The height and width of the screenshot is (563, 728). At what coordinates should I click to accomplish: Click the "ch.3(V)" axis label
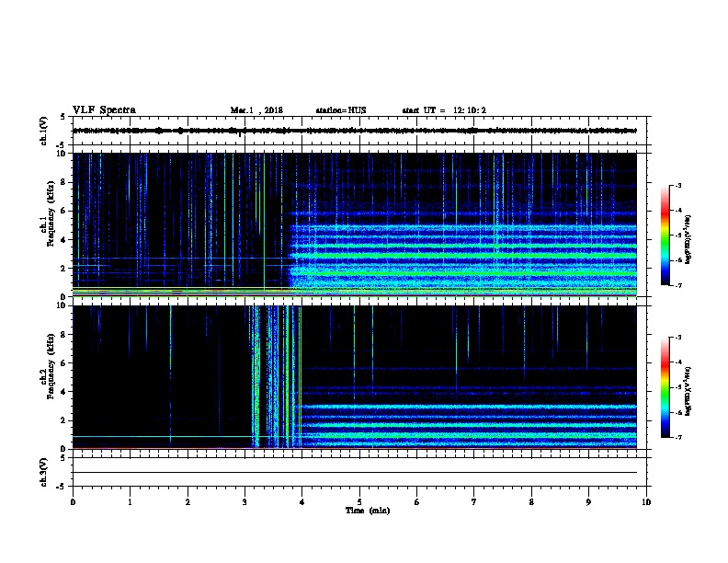point(44,472)
